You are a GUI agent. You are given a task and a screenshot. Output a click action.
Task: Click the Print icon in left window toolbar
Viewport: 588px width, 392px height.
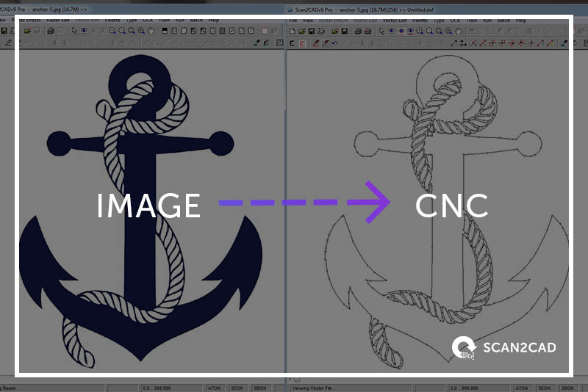coord(50,32)
